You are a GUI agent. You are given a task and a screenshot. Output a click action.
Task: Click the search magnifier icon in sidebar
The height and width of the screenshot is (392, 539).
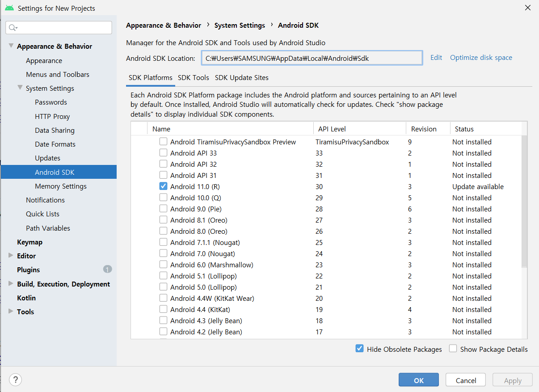coord(13,28)
